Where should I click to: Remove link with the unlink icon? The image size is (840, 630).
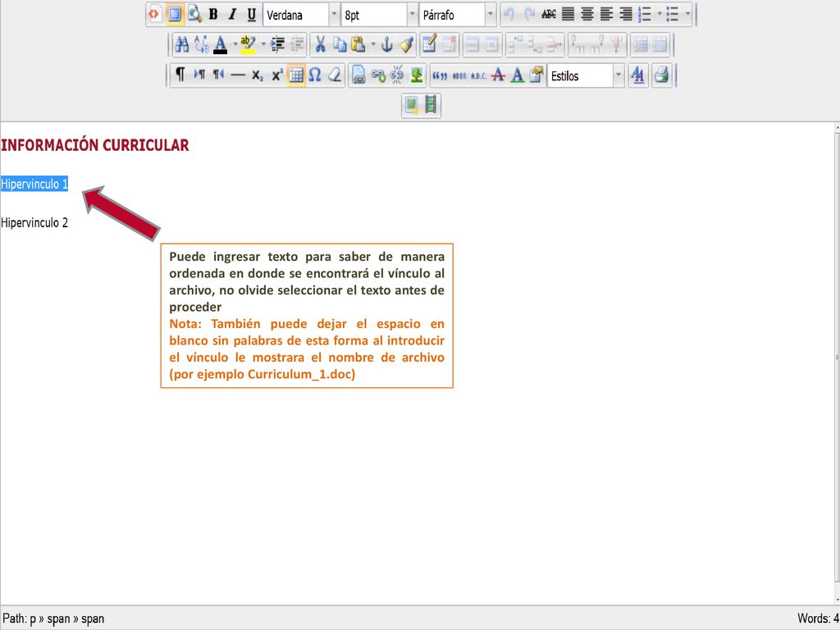click(x=397, y=75)
